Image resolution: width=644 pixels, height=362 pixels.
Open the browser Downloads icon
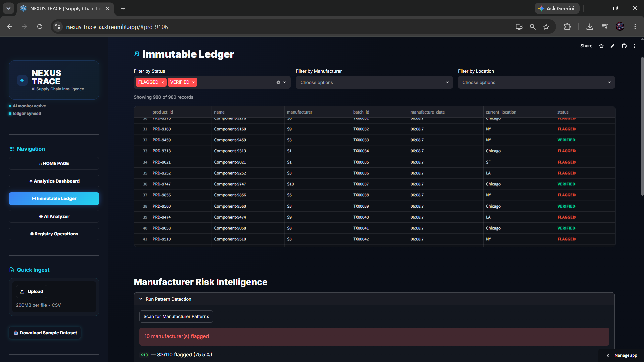tap(590, 27)
